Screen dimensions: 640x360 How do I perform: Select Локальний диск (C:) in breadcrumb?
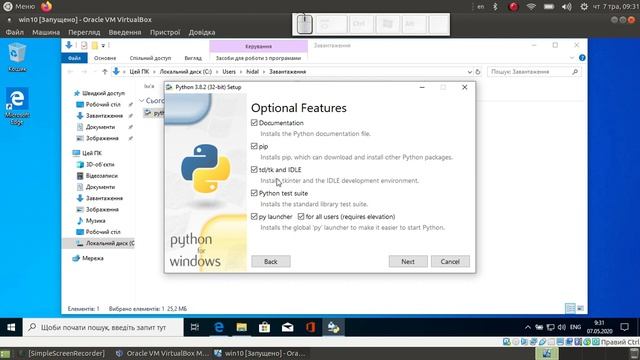186,72
